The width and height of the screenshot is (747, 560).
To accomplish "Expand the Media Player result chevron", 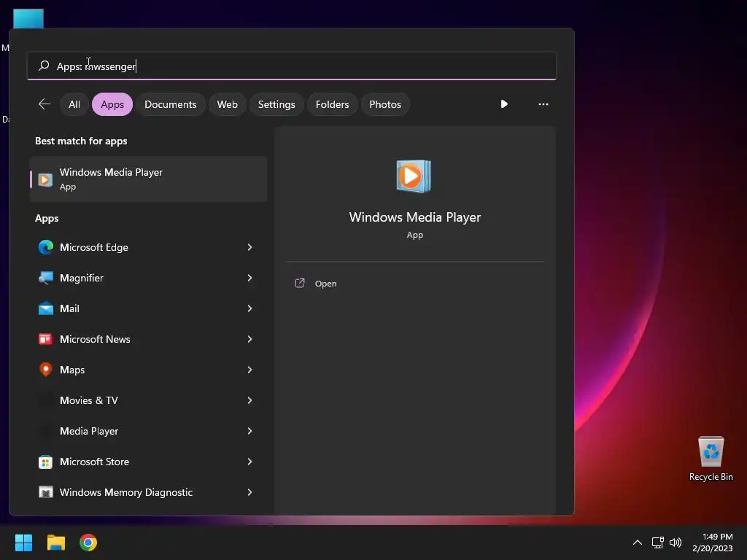I will 249,431.
